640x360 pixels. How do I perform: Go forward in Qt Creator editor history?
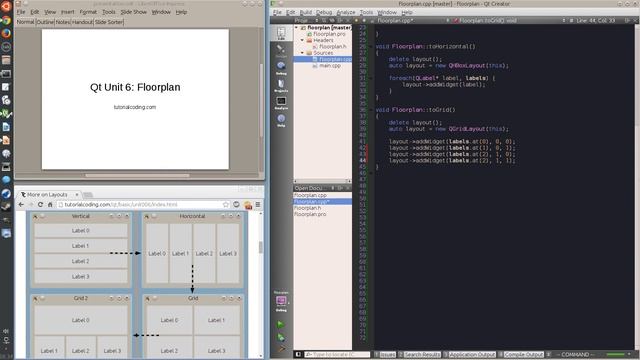364,20
